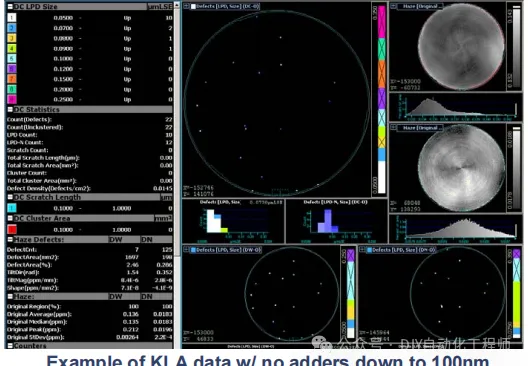The image size is (528, 366).
Task: Click the window icon of lower Haze map
Action: [393, 128]
